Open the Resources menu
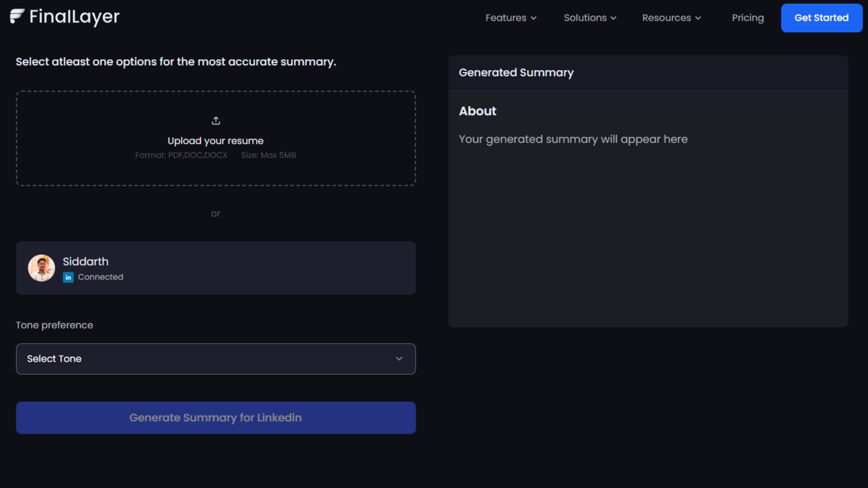 [666, 18]
